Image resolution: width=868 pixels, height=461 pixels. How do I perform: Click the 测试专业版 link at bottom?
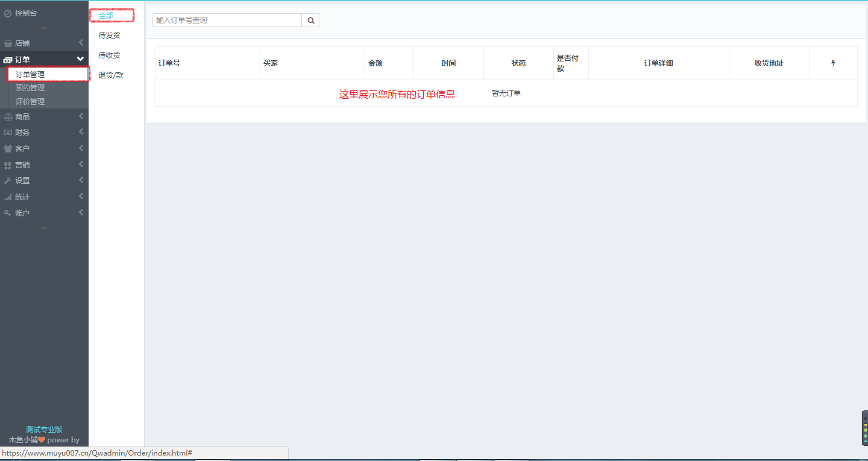[44, 428]
